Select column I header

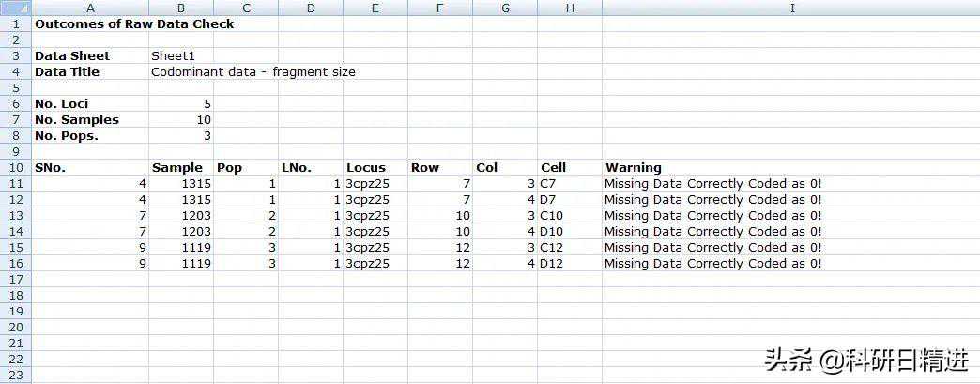790,8
